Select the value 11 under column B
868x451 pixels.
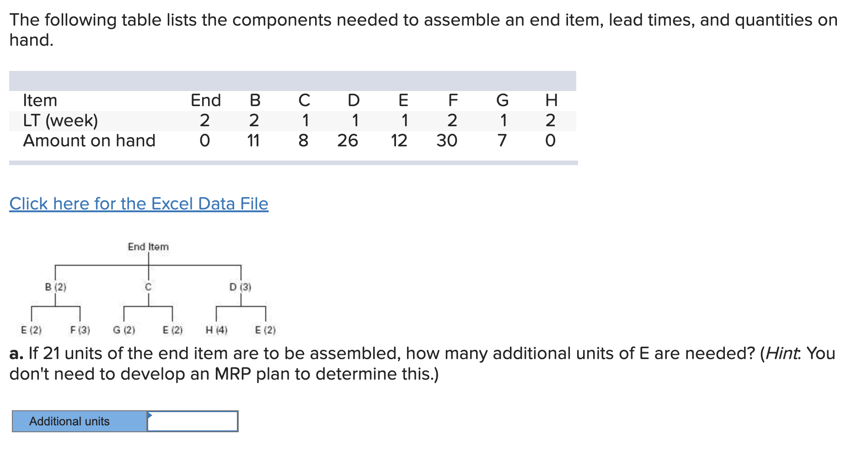255,141
